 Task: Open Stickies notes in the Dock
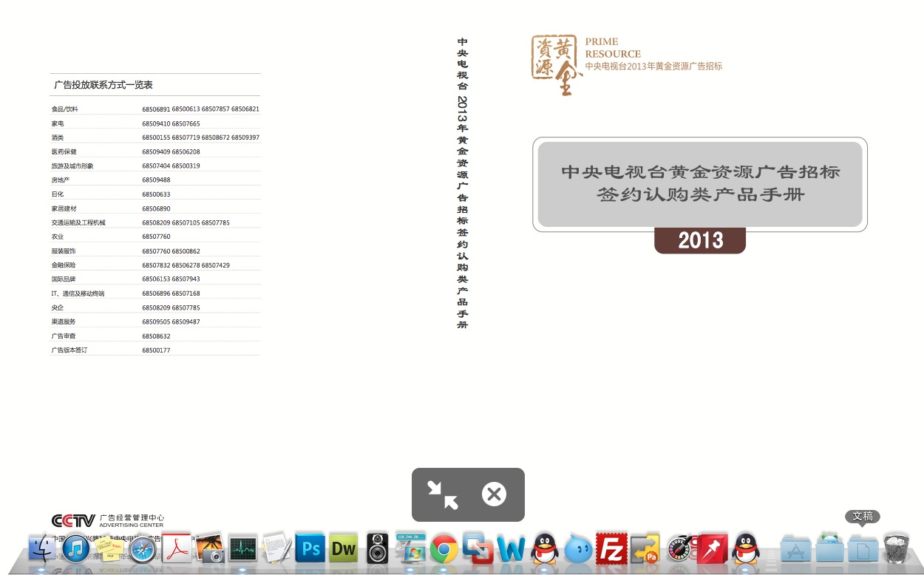coord(109,549)
